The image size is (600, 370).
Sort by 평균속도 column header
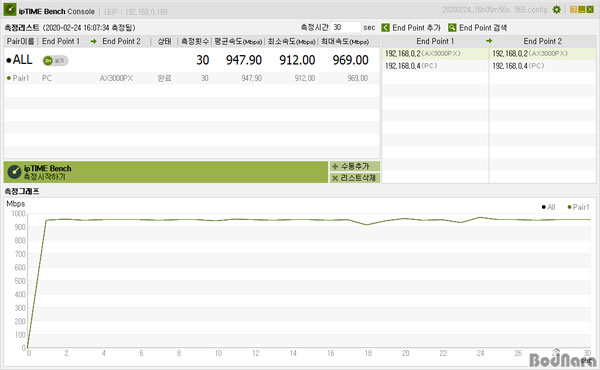click(238, 41)
